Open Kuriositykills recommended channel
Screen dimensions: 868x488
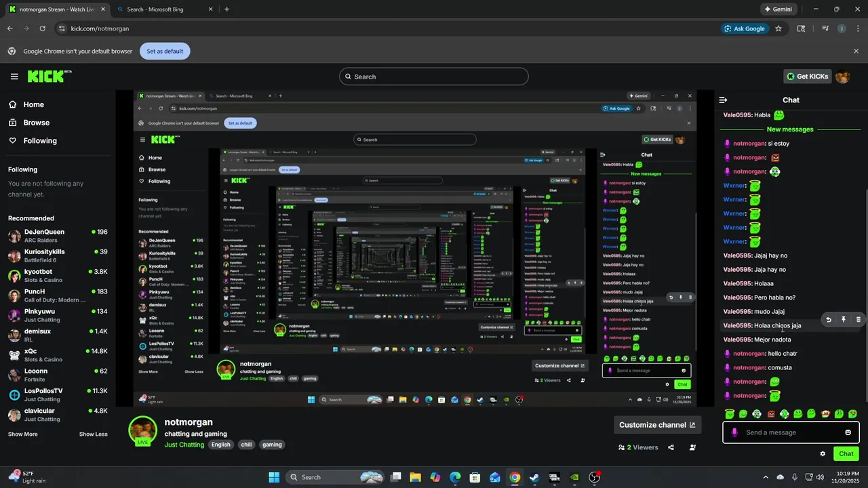(x=58, y=256)
